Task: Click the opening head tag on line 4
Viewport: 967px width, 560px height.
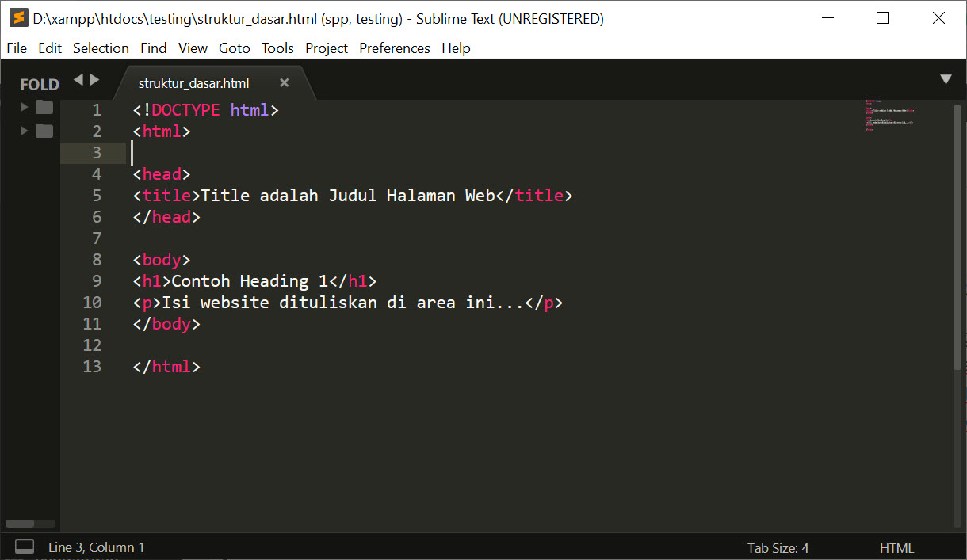Action: point(162,174)
